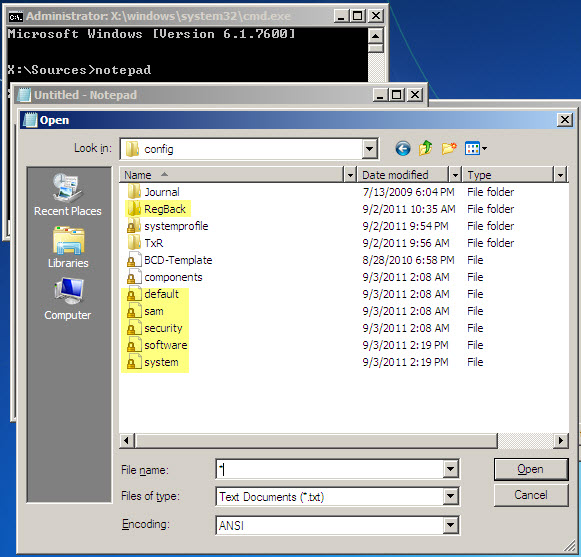This screenshot has width=581, height=557.
Task: Open the Encoding dropdown list
Action: point(450,525)
